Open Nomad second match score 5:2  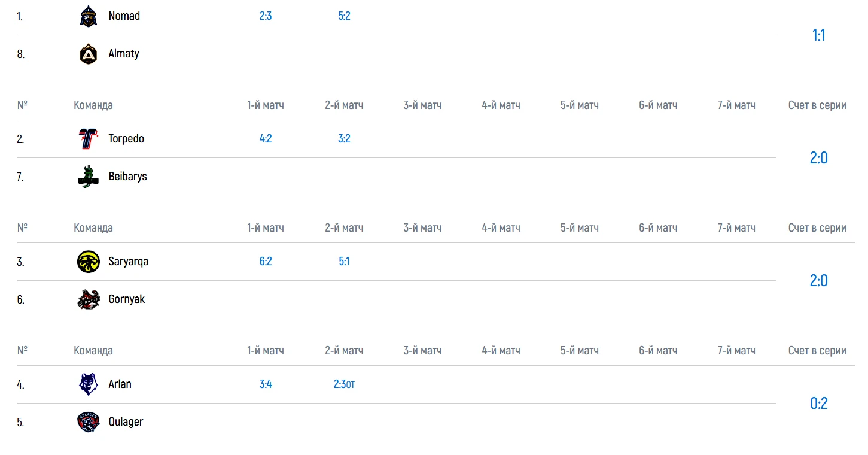pyautogui.click(x=344, y=16)
